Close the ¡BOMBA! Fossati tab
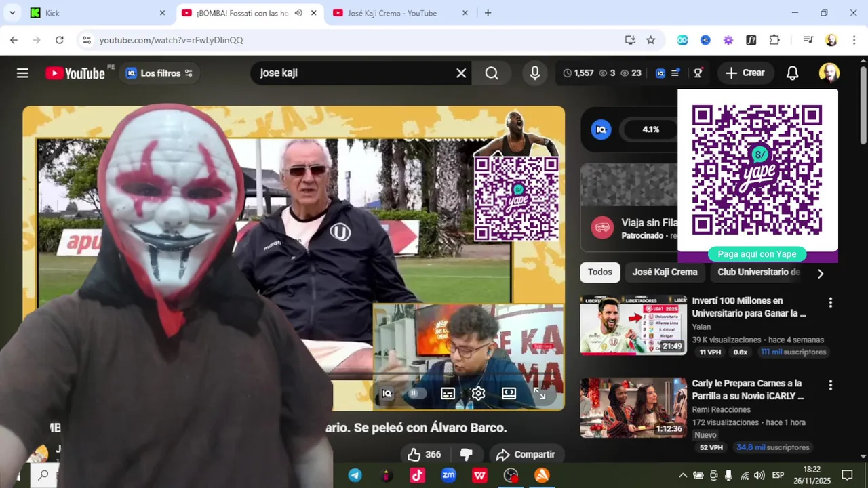Image resolution: width=868 pixels, height=488 pixels. click(313, 13)
